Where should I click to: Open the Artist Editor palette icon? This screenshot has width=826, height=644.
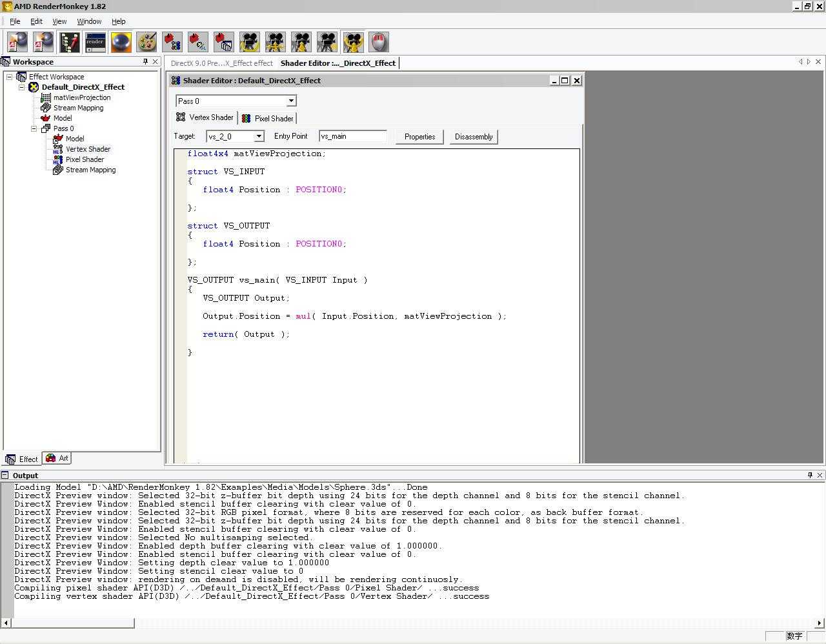(146, 42)
